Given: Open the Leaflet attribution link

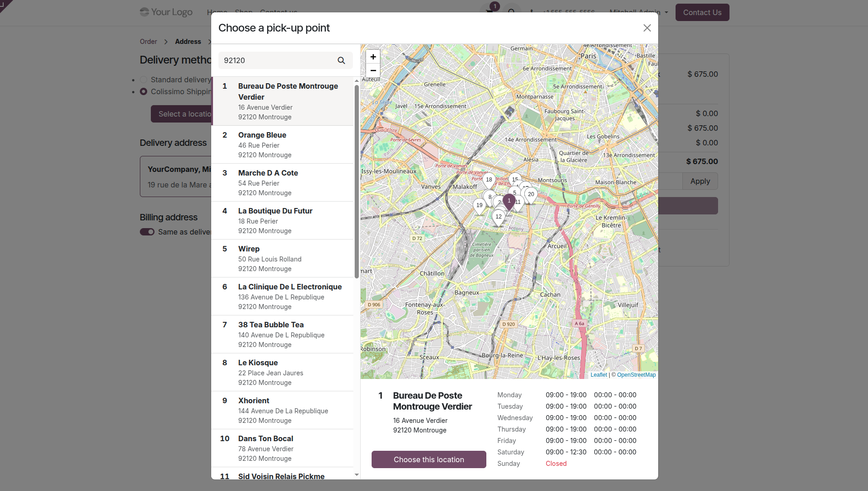Looking at the screenshot, I should [599, 375].
